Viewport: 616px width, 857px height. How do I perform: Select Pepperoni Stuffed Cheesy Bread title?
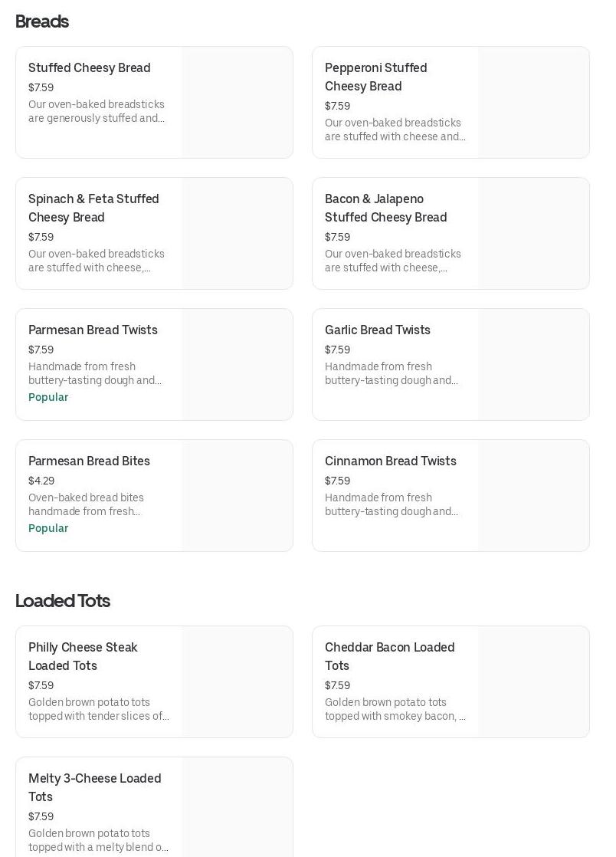[x=375, y=77]
